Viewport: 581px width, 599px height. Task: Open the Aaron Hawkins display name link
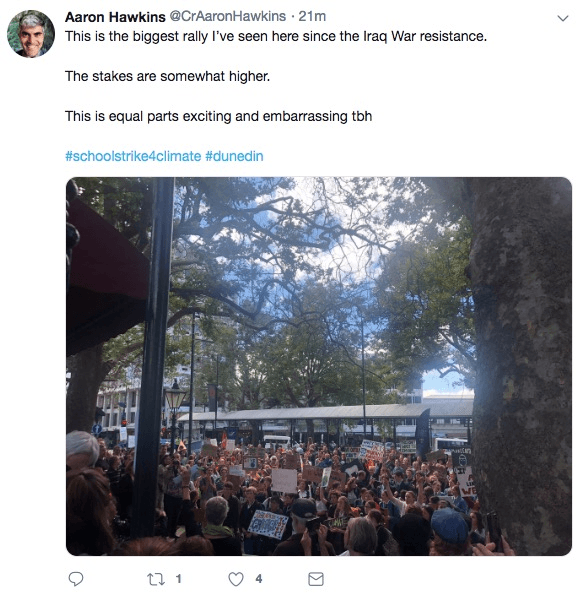click(x=115, y=17)
